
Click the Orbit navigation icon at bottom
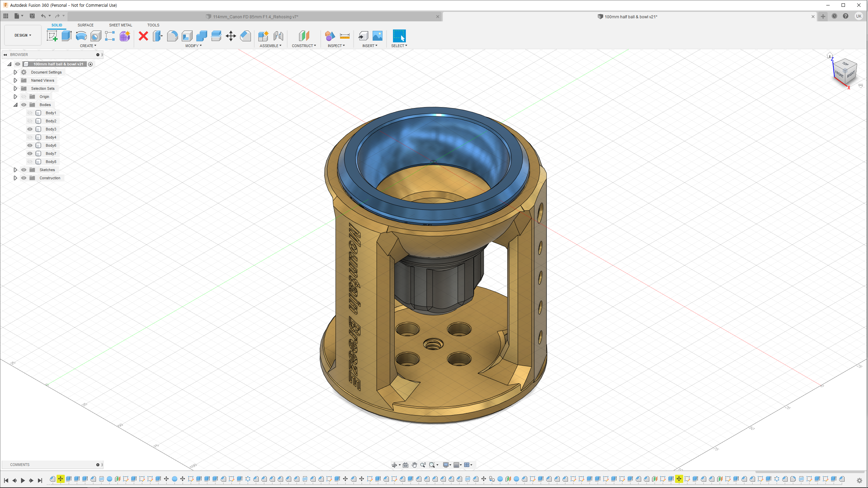394,465
